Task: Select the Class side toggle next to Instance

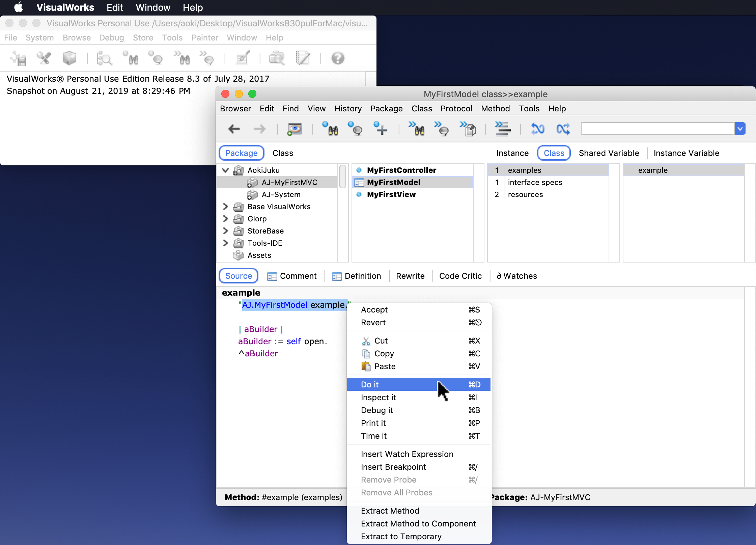Action: click(554, 153)
